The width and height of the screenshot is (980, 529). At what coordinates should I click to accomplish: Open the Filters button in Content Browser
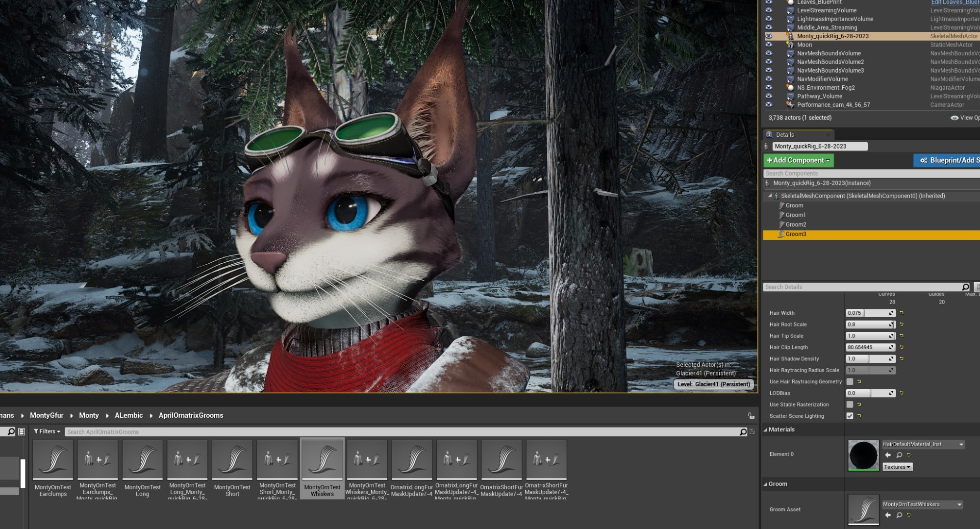[x=47, y=431]
